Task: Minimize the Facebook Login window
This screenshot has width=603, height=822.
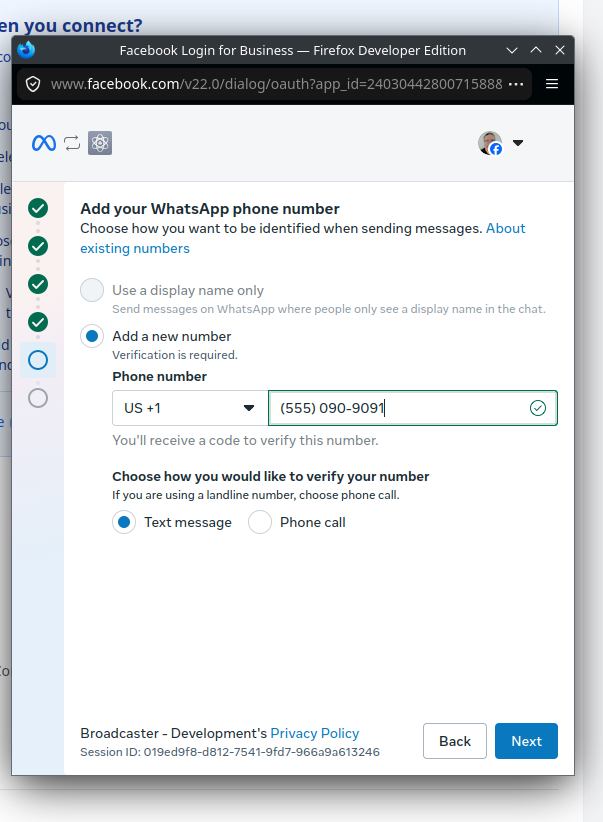Action: pyautogui.click(x=512, y=50)
